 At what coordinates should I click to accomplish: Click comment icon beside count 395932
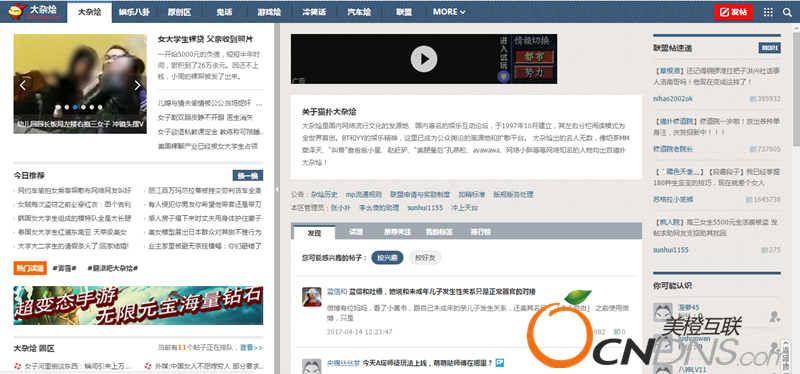pos(753,98)
